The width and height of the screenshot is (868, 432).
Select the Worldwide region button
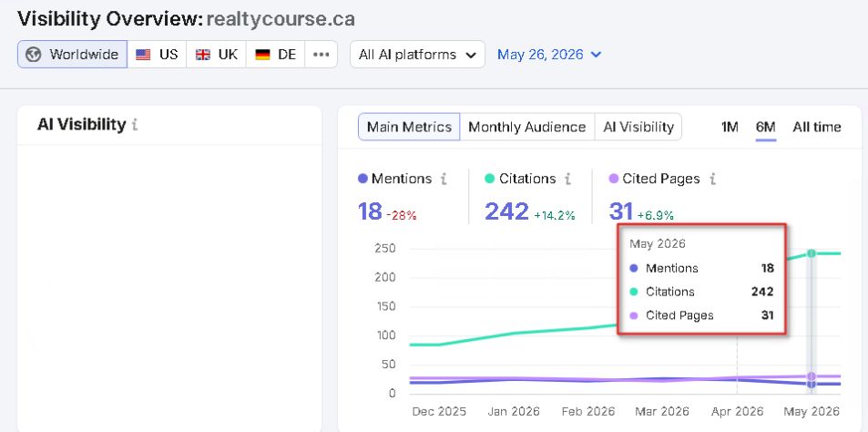73,55
